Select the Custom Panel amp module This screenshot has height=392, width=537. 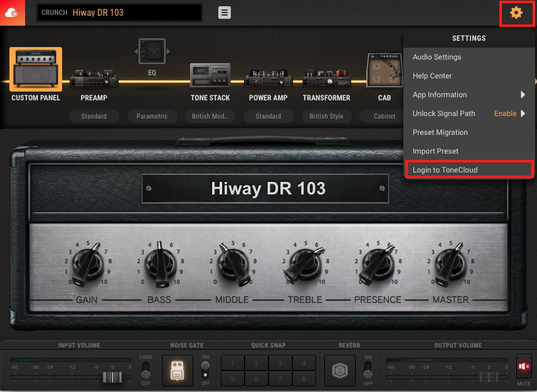point(36,69)
